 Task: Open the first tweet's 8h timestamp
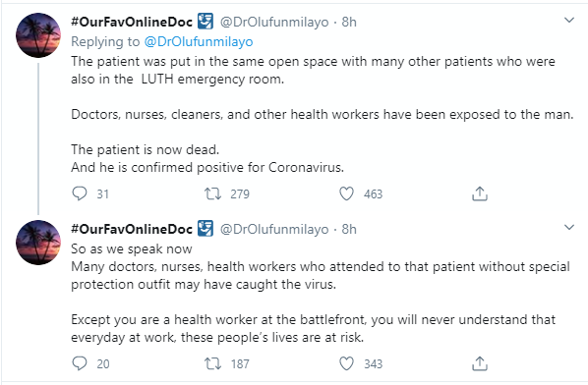[x=349, y=22]
